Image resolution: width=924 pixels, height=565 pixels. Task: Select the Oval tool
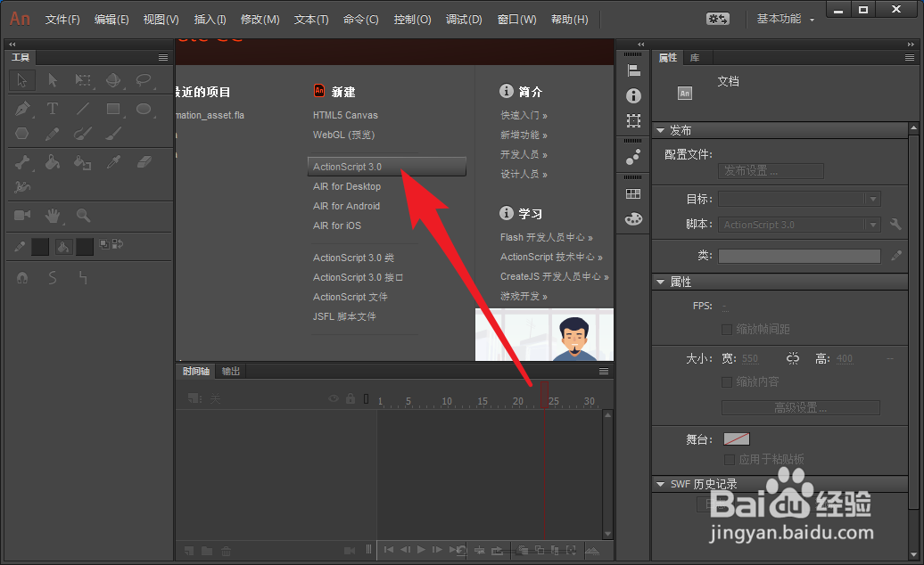(144, 109)
